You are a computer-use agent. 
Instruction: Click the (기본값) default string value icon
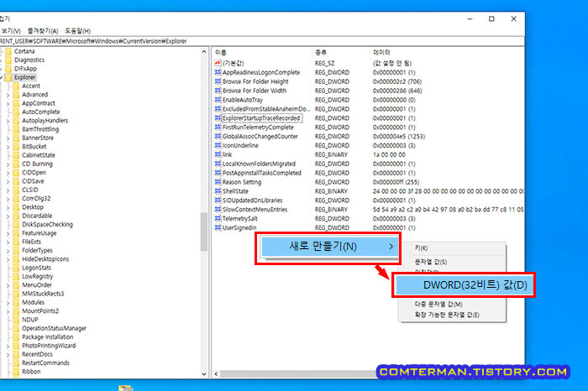218,63
